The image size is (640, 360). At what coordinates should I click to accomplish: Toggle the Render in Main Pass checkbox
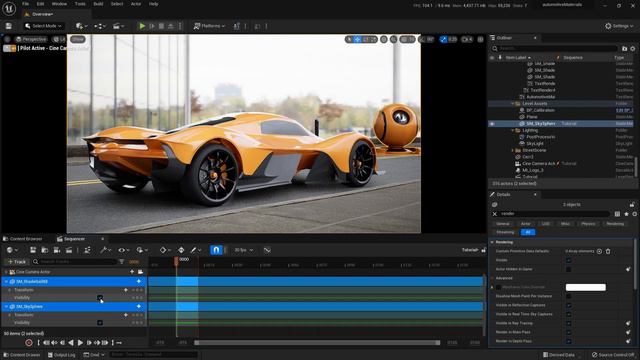click(x=569, y=332)
